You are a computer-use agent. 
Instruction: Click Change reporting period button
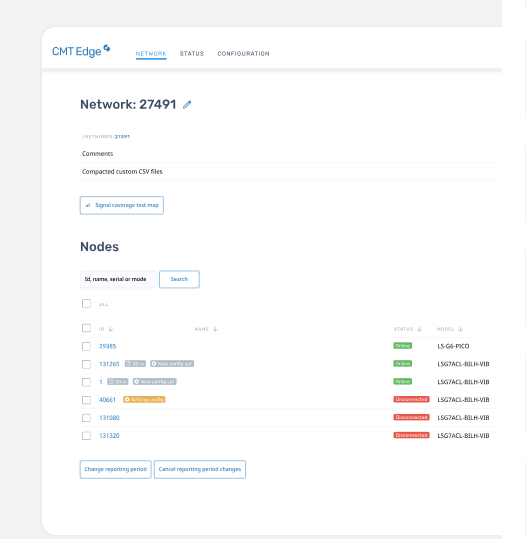(x=116, y=469)
